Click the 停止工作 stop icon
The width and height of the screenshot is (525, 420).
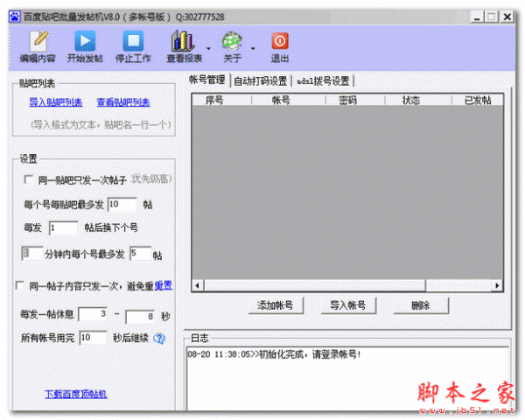pos(133,46)
